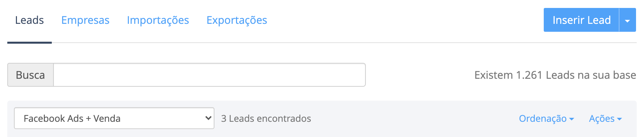Open the Exportações tab

pos(237,20)
